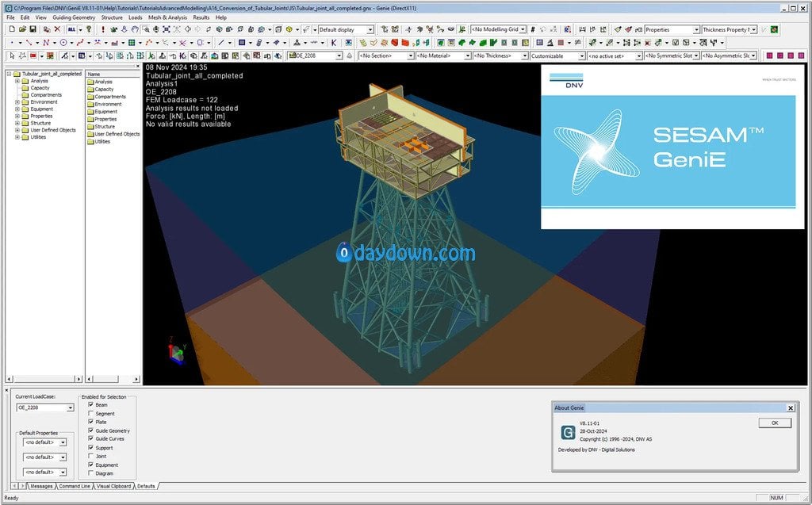Uncheck the Beam selection checkbox
This screenshot has height=505, width=812.
pos(90,404)
